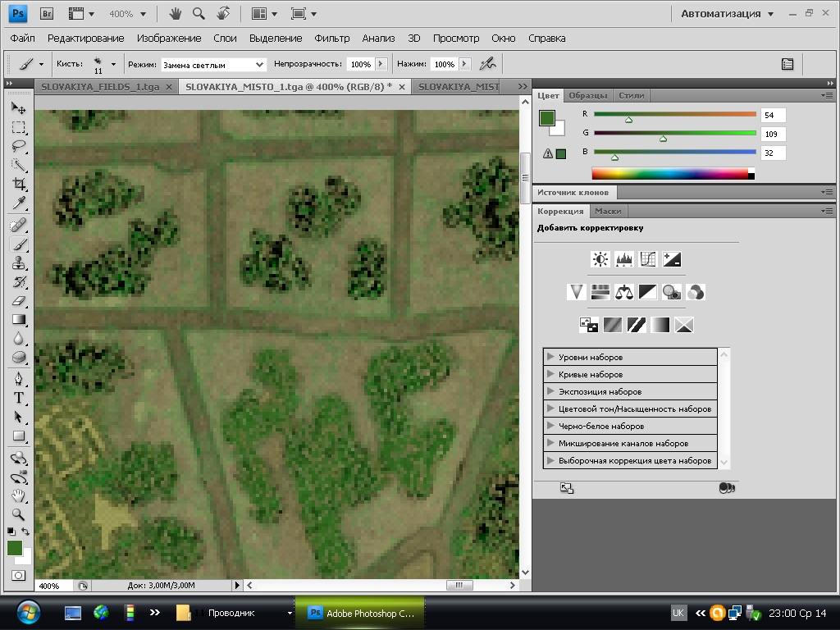Screen dimensions: 840x630
Task: Pick the Clone Stamp tool
Action: [19, 263]
